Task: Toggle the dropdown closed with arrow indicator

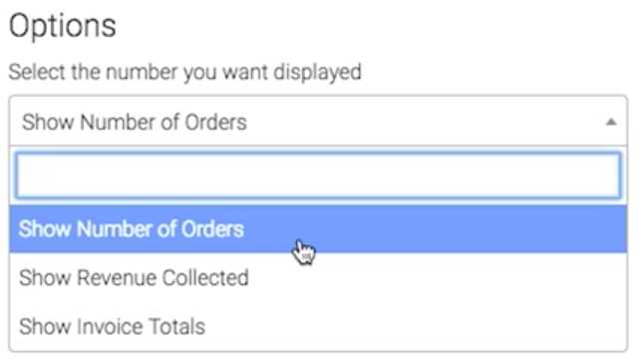Action: coord(611,122)
